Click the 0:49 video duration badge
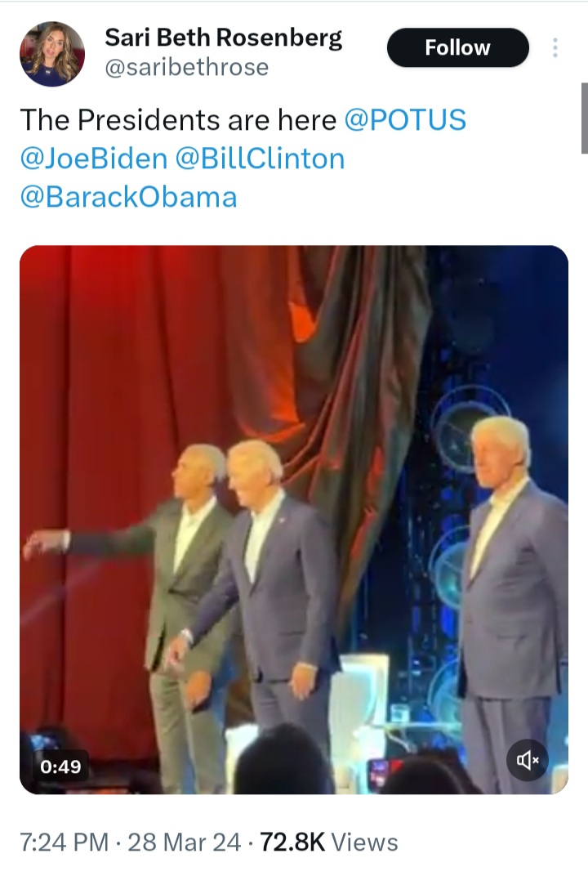 point(60,766)
